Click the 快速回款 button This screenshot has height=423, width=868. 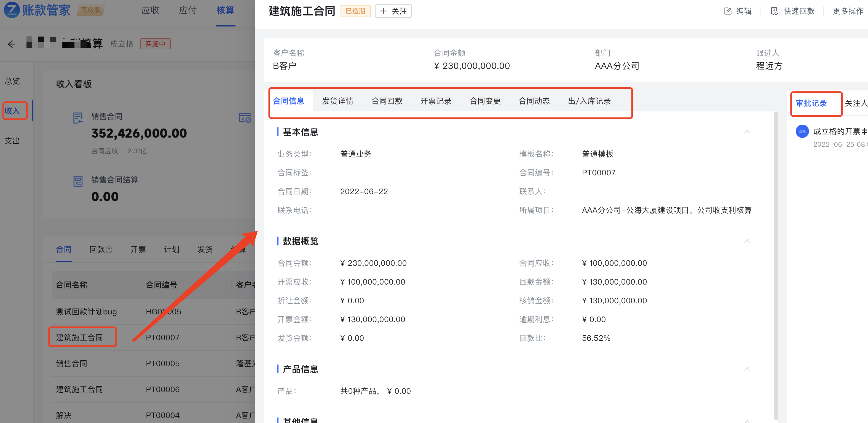click(792, 11)
